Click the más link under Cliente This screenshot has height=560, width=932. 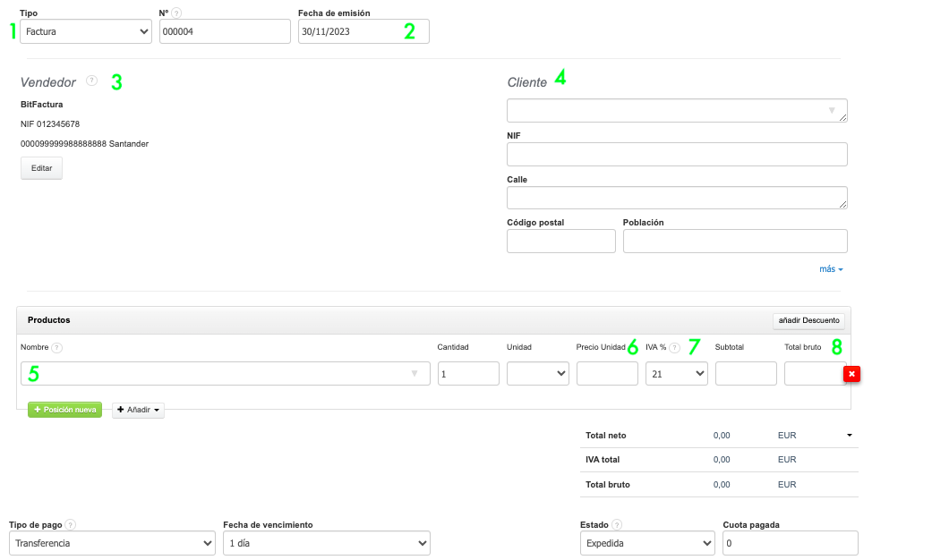point(831,268)
